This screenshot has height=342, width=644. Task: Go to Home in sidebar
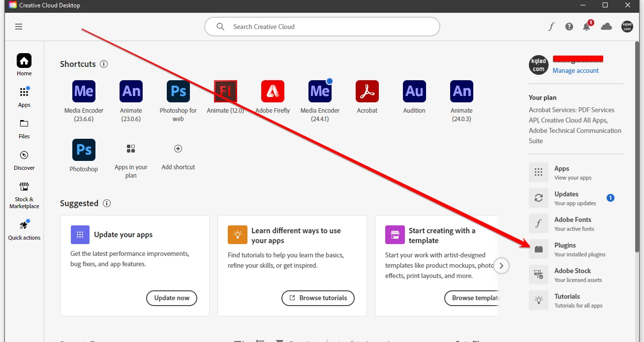(24, 65)
